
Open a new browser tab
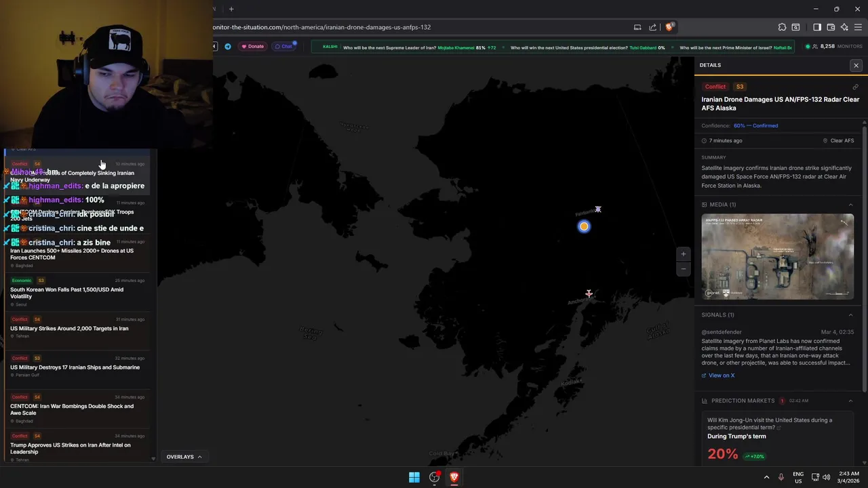coord(231,9)
